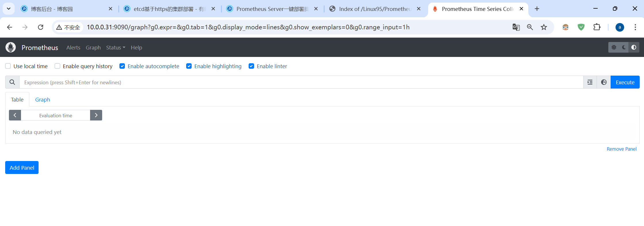Disable Enable linter checkbox
Viewport: 644px width, 226px height.
(251, 66)
